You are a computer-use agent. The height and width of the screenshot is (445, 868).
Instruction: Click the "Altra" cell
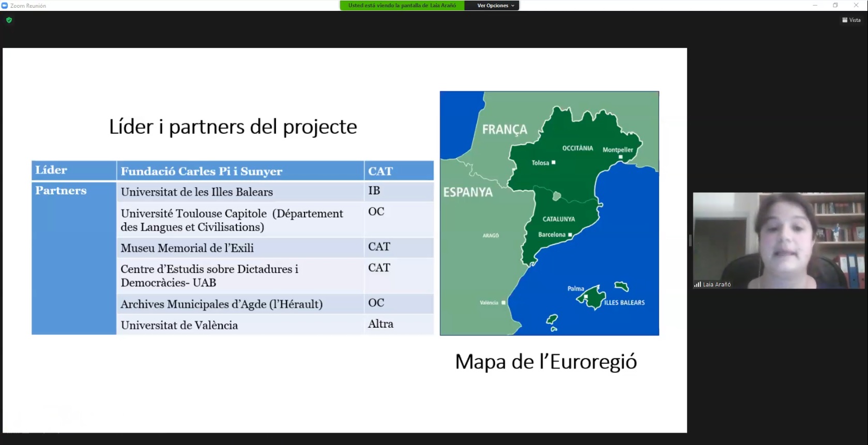point(399,325)
